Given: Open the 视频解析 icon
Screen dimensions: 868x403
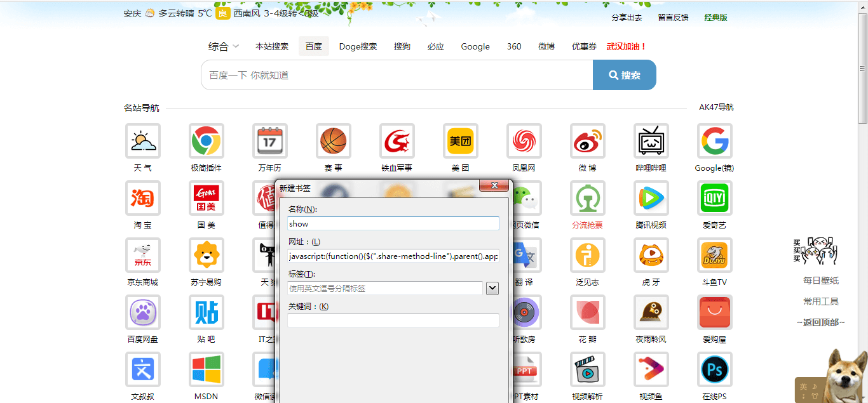Looking at the screenshot, I should click(588, 369).
